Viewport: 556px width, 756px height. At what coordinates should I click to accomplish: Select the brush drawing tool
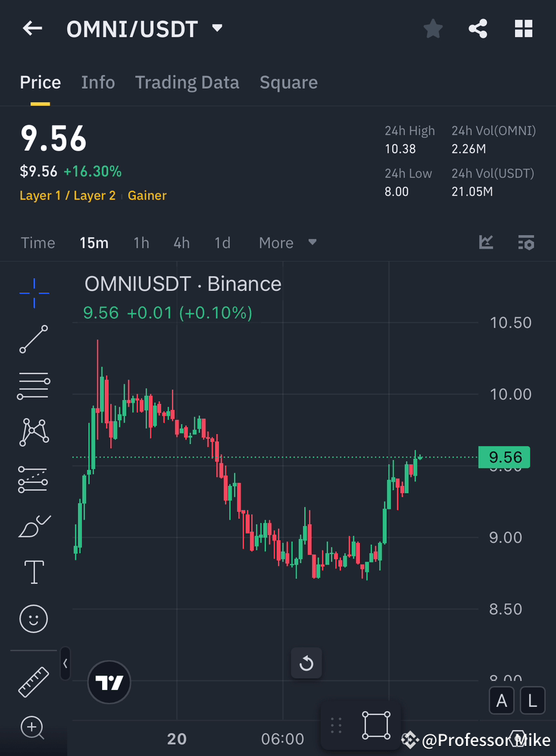34,526
